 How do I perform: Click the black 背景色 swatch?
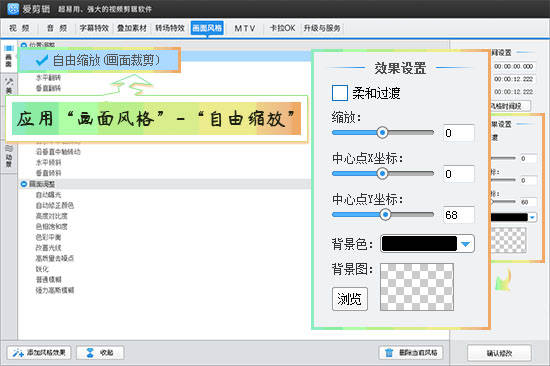419,244
